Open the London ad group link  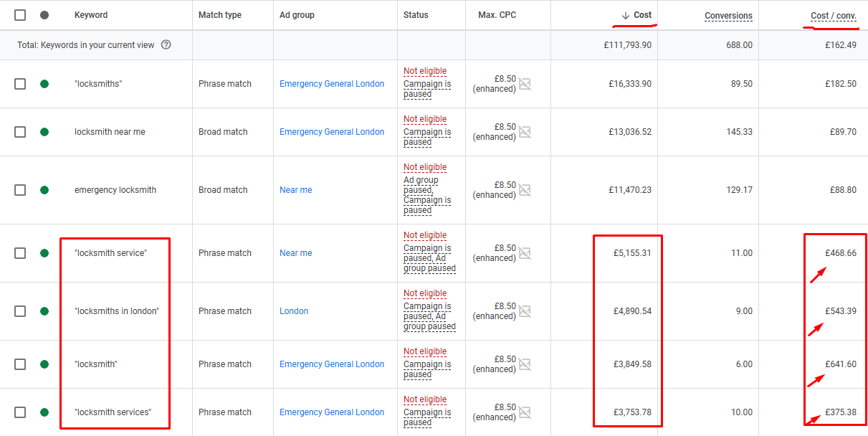pyautogui.click(x=294, y=311)
